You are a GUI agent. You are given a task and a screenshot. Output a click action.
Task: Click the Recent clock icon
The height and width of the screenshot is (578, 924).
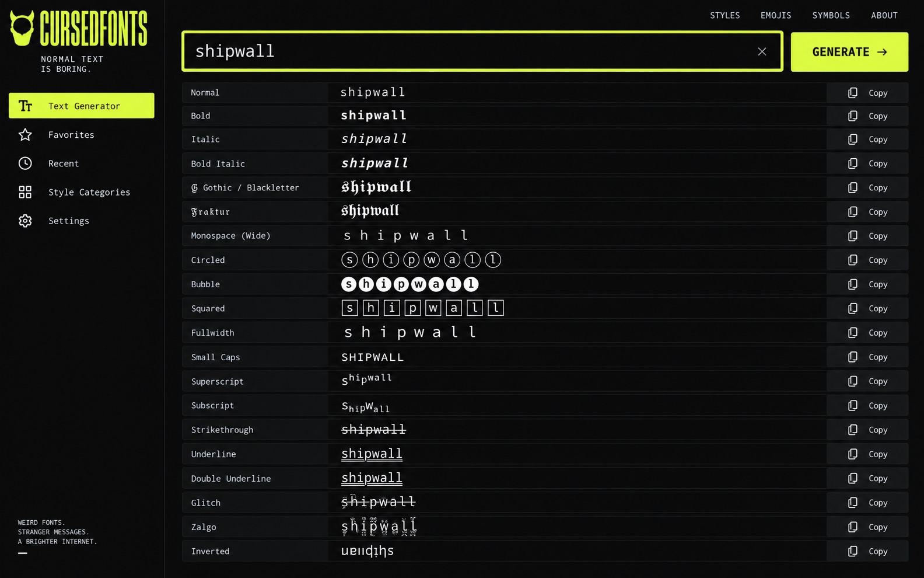tap(25, 163)
